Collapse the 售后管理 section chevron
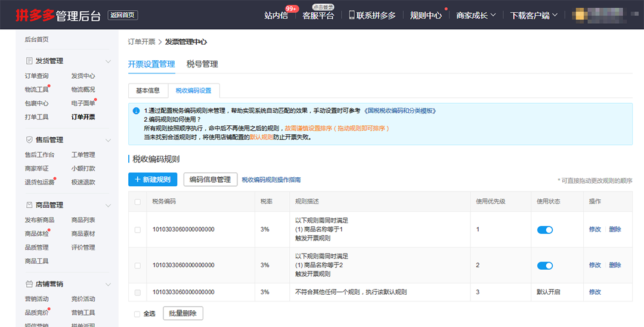 108,140
